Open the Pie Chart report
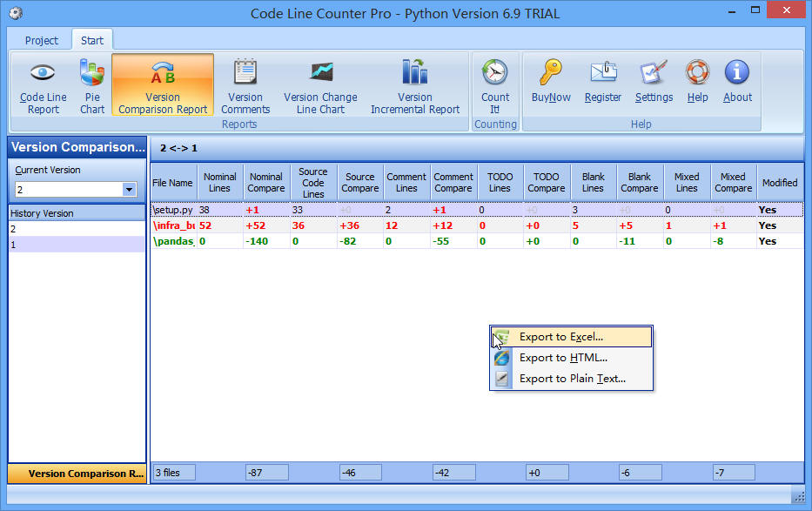This screenshot has width=812, height=511. [92, 86]
